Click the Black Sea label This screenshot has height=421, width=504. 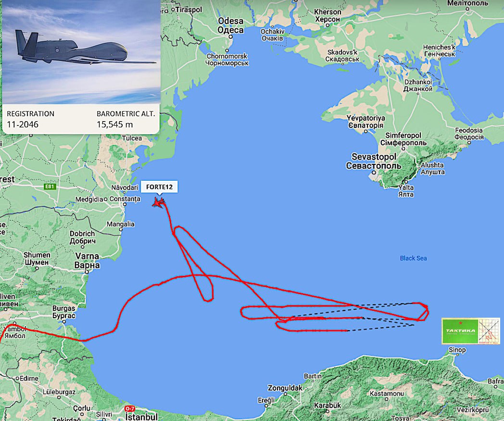point(413,258)
